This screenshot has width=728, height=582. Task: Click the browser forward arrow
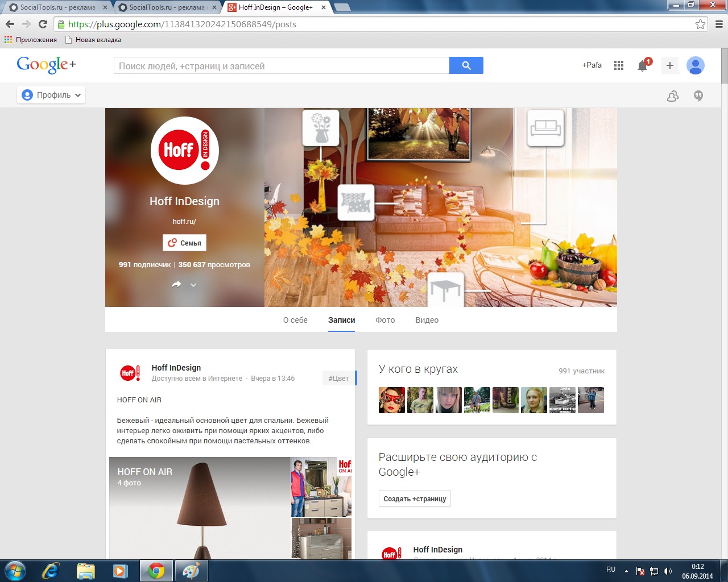click(26, 24)
